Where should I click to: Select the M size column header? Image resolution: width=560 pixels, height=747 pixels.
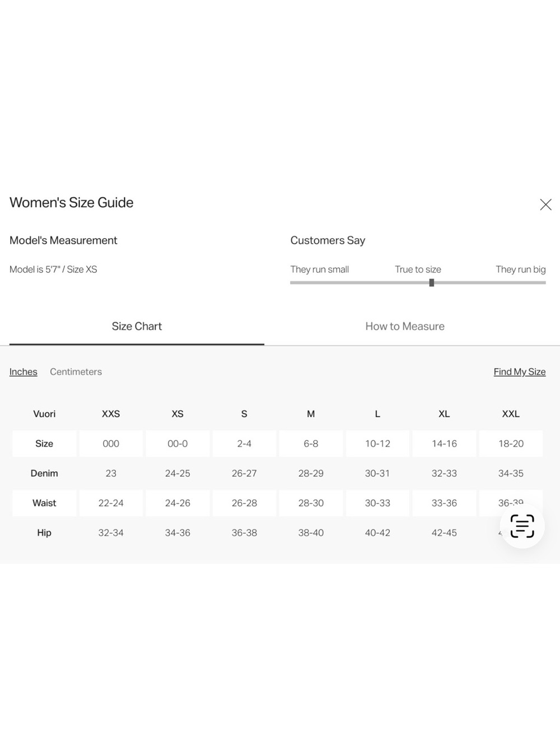(x=311, y=414)
